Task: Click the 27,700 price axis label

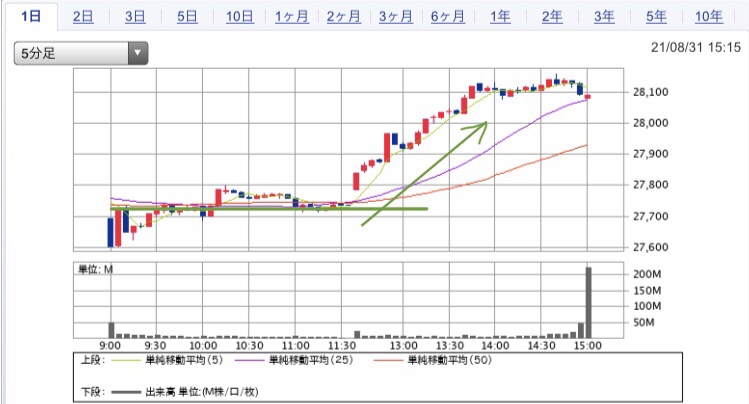Action: click(x=651, y=216)
